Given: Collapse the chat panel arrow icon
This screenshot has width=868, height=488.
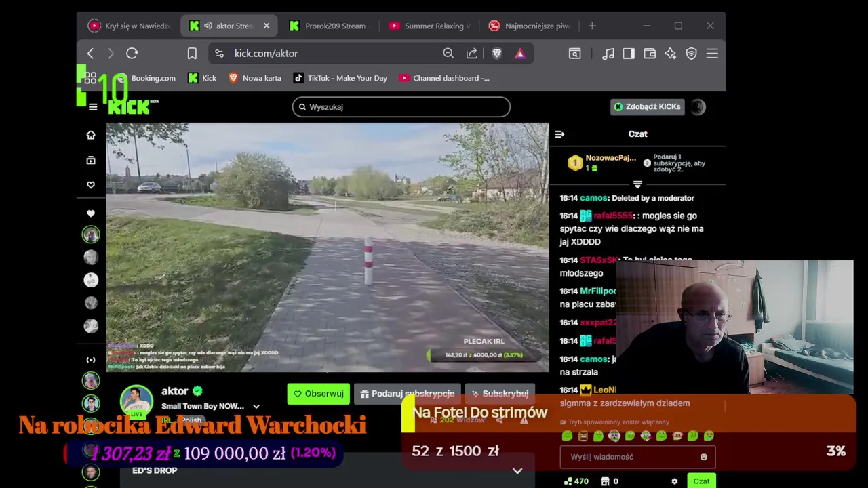Looking at the screenshot, I should [559, 134].
